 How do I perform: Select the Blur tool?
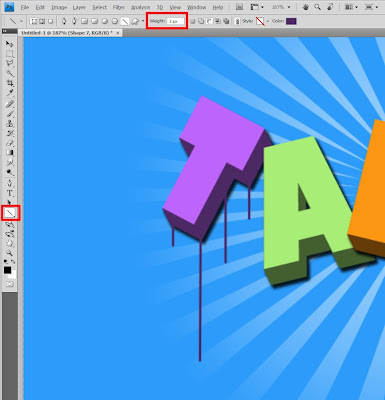tap(10, 162)
